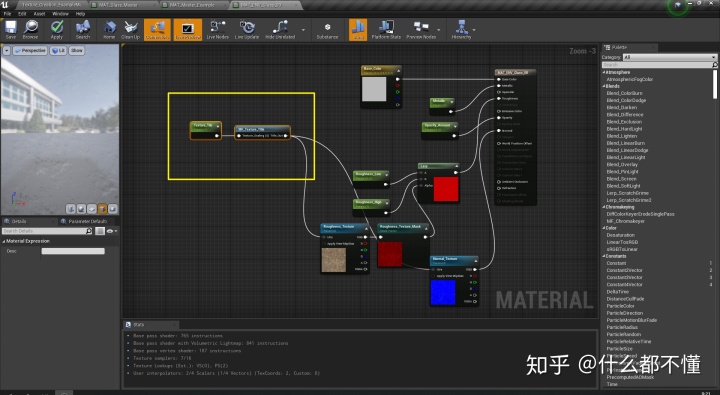720x395 pixels.
Task: Toggle the Stats toolbar button
Action: click(x=358, y=29)
